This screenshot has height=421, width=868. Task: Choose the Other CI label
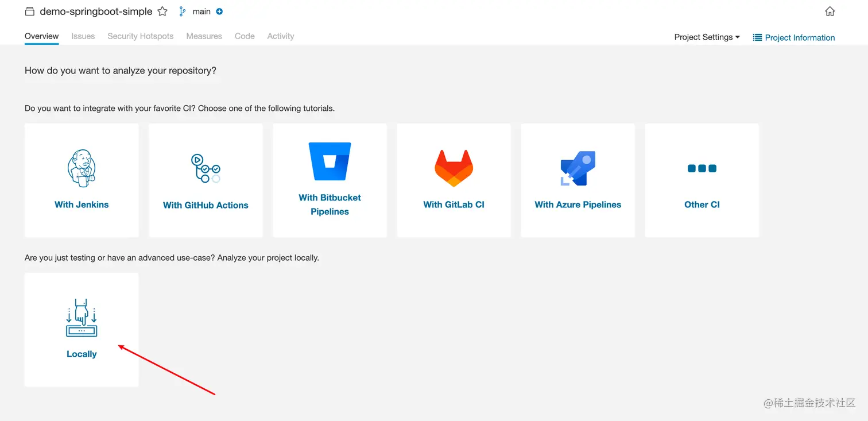click(x=702, y=204)
